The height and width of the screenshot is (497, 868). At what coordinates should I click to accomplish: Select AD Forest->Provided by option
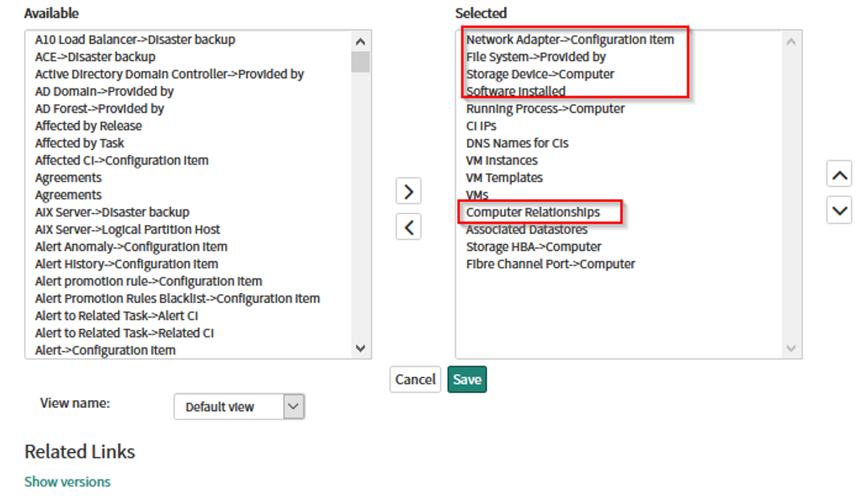pos(99,109)
